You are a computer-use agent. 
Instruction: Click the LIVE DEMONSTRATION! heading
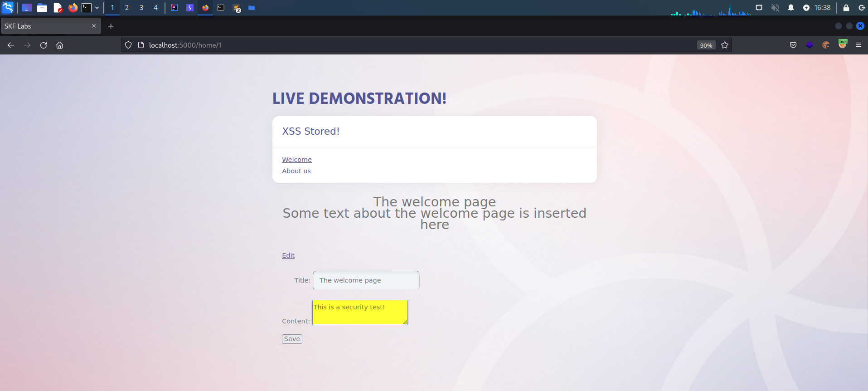click(359, 98)
